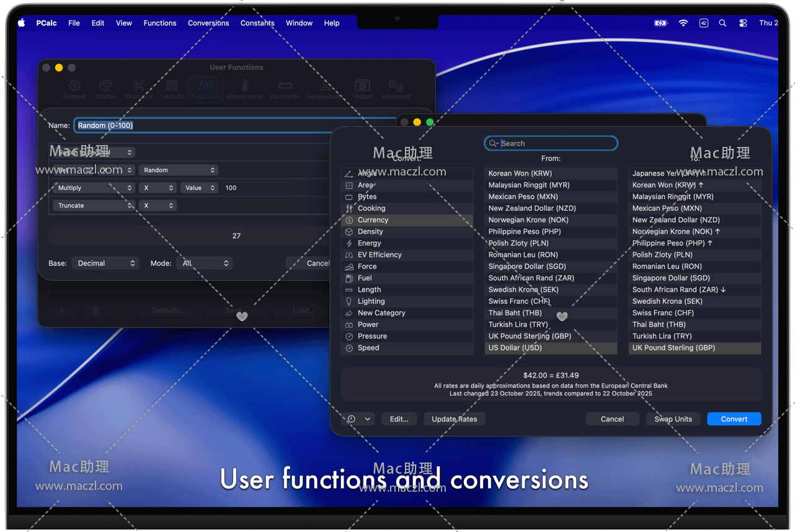The width and height of the screenshot is (795, 532).
Task: Select Swiss Franc (CHF) in From list
Action: tap(518, 301)
